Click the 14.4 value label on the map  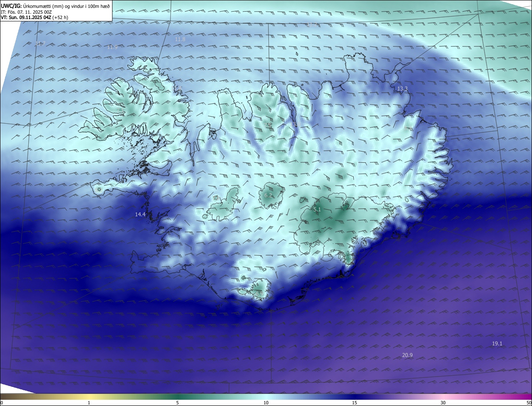pyautogui.click(x=140, y=214)
